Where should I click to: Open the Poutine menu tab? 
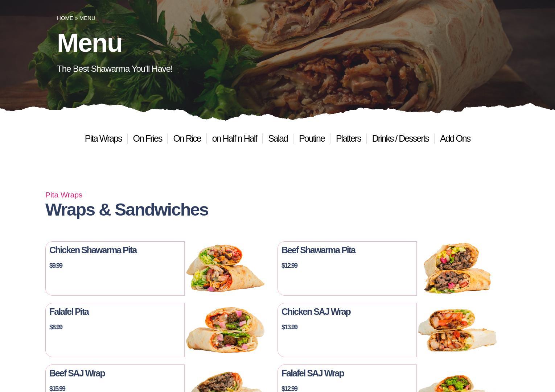tap(312, 138)
